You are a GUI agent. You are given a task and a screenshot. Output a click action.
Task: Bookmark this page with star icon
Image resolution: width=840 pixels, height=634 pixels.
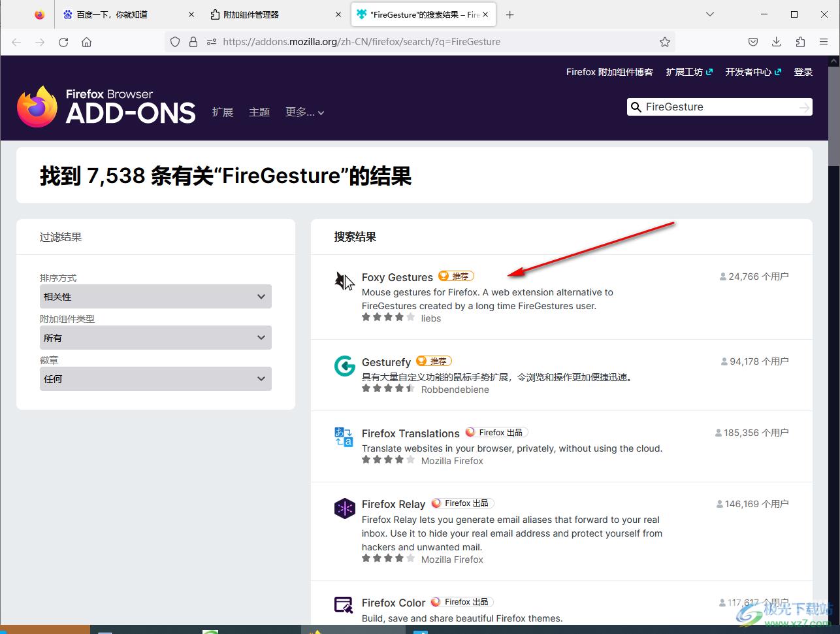(x=665, y=42)
